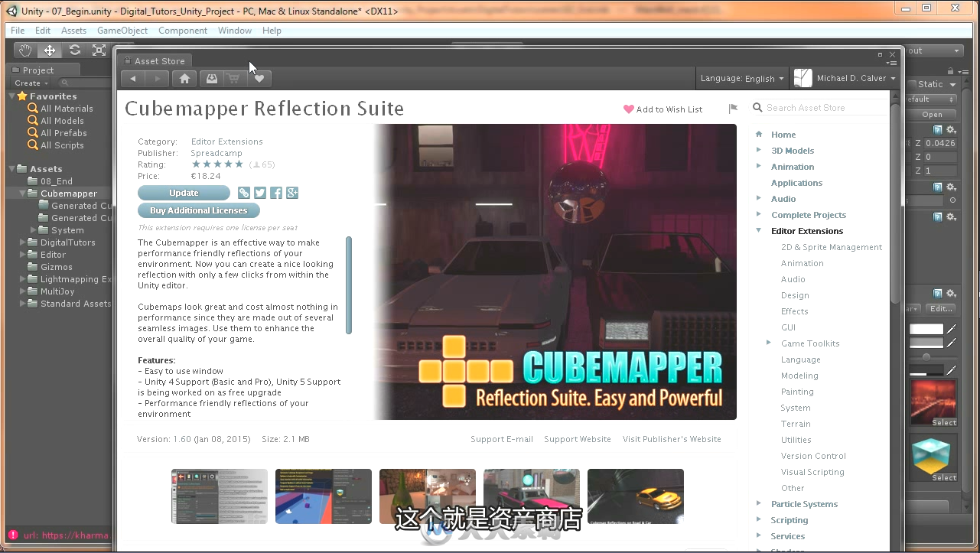The image size is (980, 553).
Task: Open Asset Store window options menu icon
Action: (x=891, y=63)
